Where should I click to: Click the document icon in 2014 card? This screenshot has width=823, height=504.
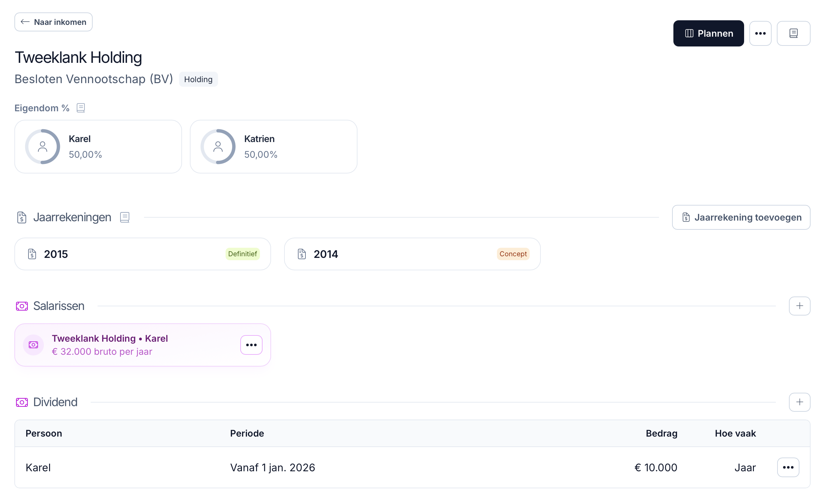[302, 254]
